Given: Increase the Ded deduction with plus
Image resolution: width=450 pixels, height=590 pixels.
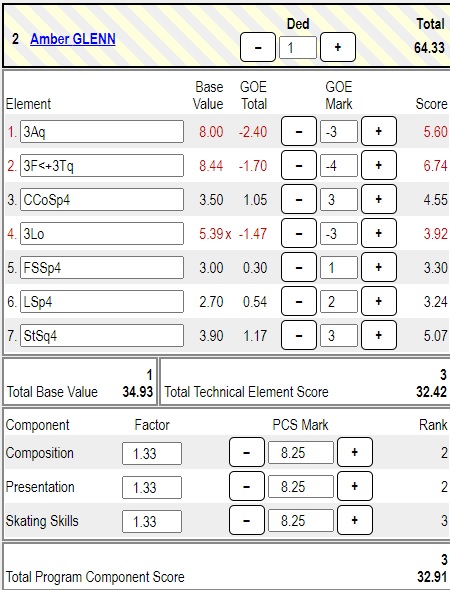Looking at the screenshot, I should tap(338, 47).
